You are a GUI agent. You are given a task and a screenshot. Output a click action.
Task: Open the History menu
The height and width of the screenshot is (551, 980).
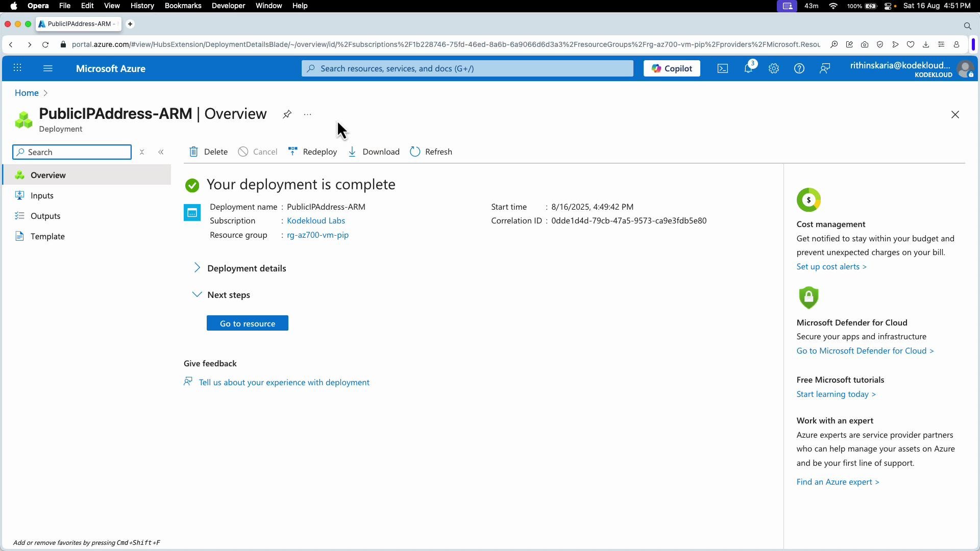pyautogui.click(x=142, y=6)
